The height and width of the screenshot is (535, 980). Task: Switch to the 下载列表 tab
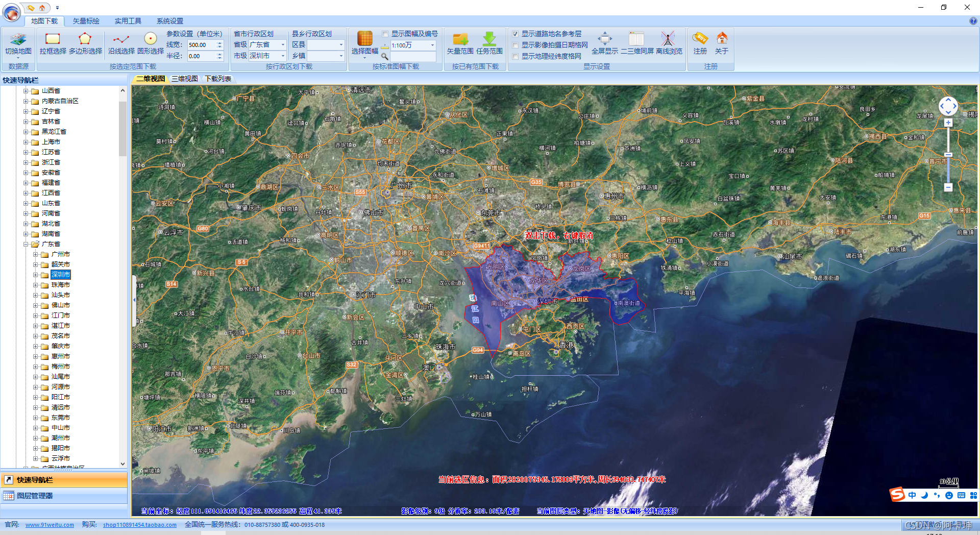coord(218,79)
